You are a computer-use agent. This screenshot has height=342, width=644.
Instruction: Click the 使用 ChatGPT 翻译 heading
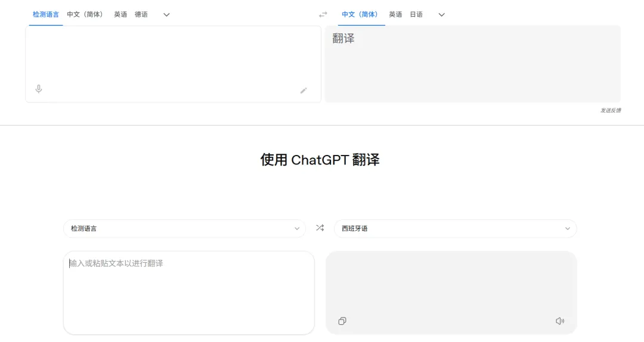pos(320,160)
